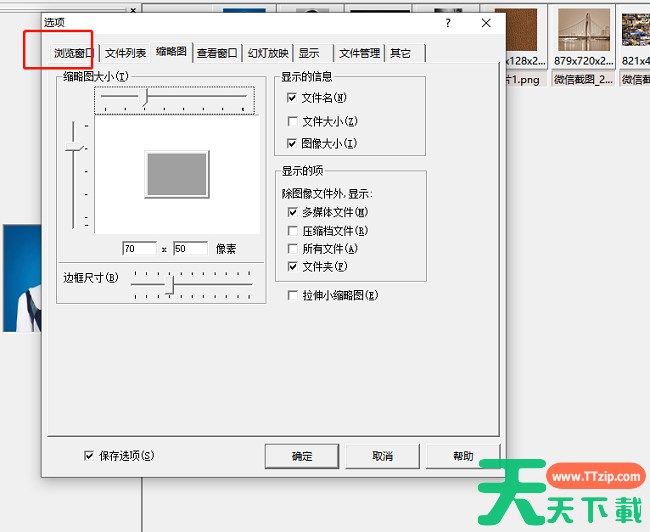
Task: Click the height field showing 50
Action: (x=190, y=248)
